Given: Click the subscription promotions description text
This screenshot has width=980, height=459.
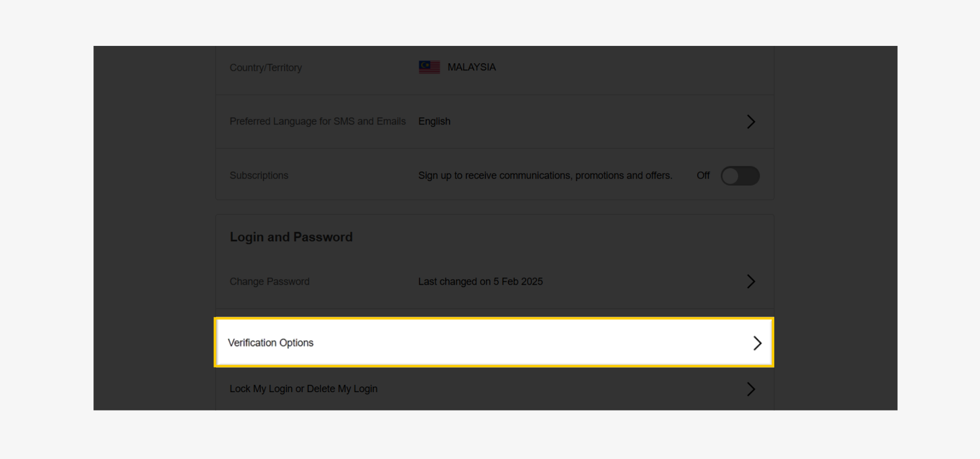Looking at the screenshot, I should (x=545, y=175).
